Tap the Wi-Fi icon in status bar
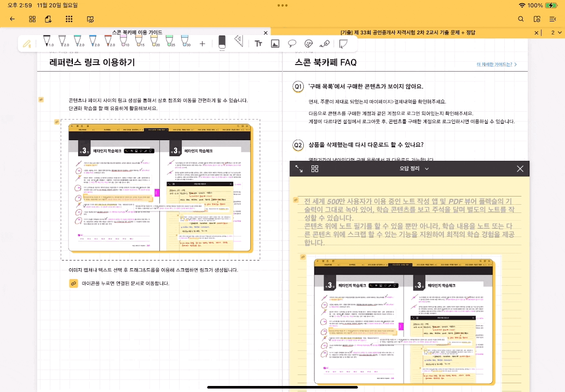Viewport: 565px width, 392px height. 522,5
